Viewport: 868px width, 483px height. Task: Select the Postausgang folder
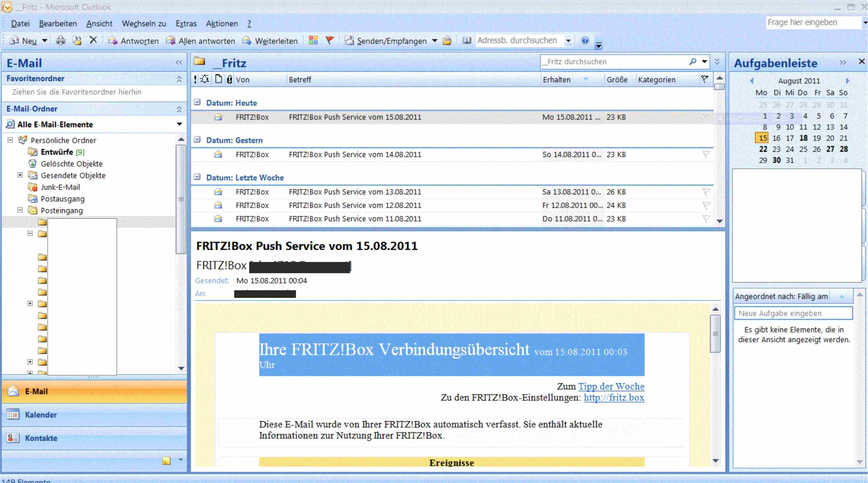pyautogui.click(x=57, y=199)
